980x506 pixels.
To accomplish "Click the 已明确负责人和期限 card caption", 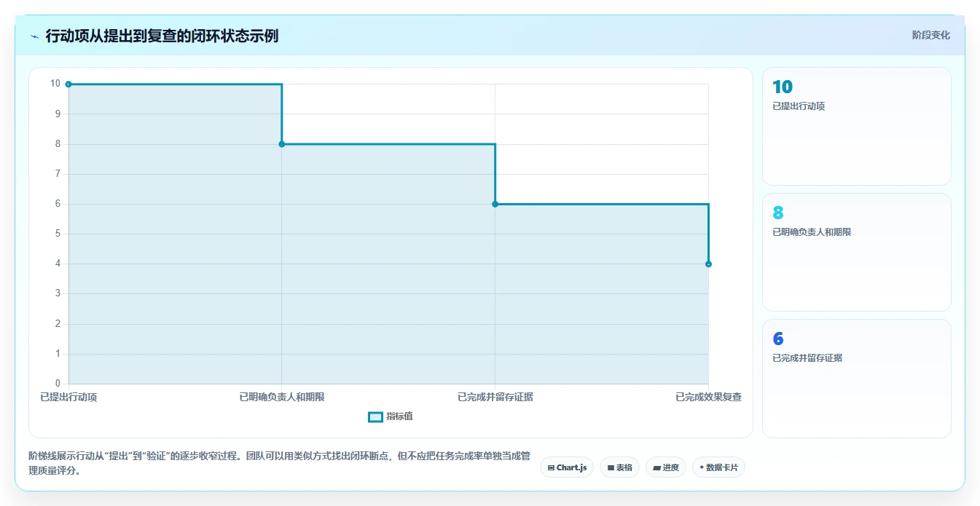I will (x=812, y=232).
